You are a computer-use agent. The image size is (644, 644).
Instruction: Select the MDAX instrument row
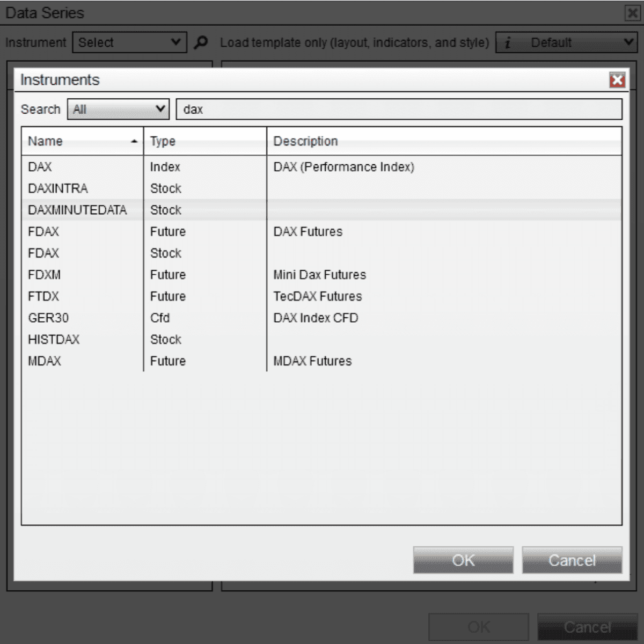pyautogui.click(x=321, y=361)
